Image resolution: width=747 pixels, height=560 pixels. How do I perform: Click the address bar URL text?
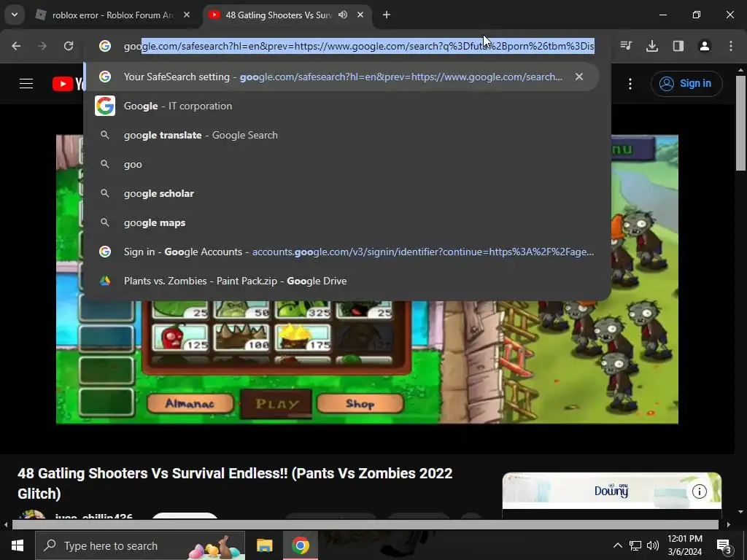[359, 46]
